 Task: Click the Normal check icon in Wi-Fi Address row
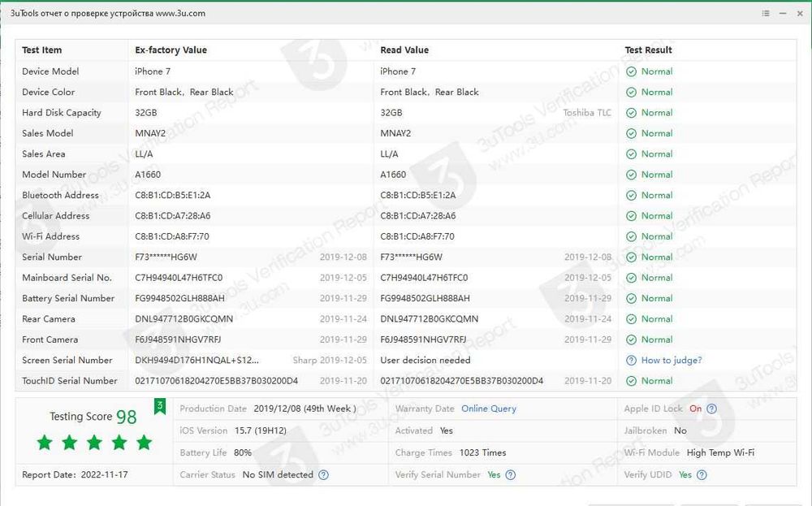[631, 236]
